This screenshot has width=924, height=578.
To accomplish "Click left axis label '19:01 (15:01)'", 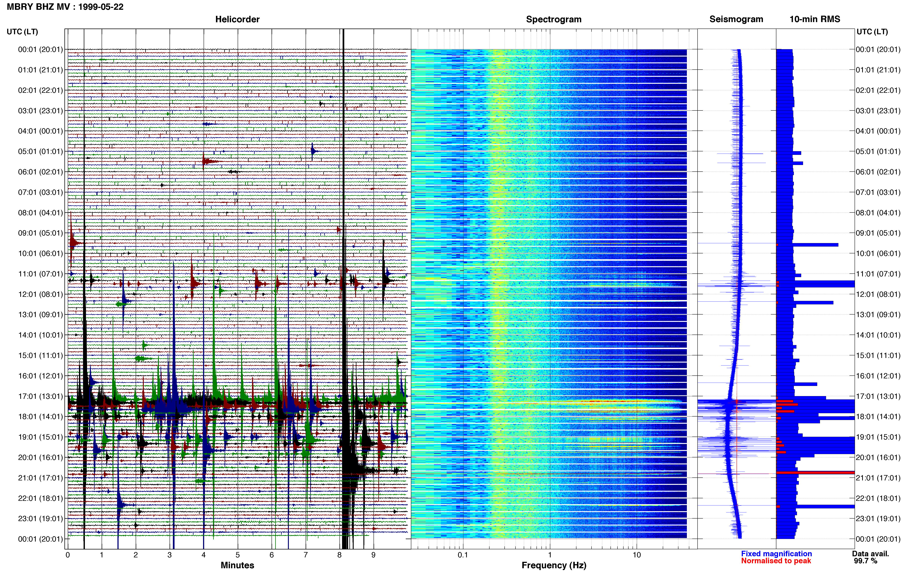I will click(x=41, y=437).
